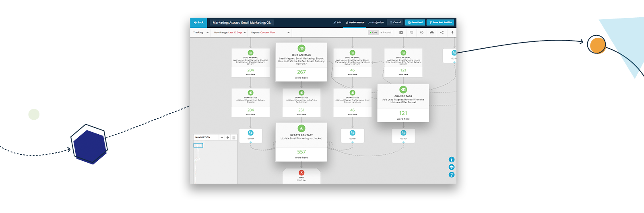Collapse the Navigation minimap panel
This screenshot has width=644, height=213.
[x=233, y=137]
